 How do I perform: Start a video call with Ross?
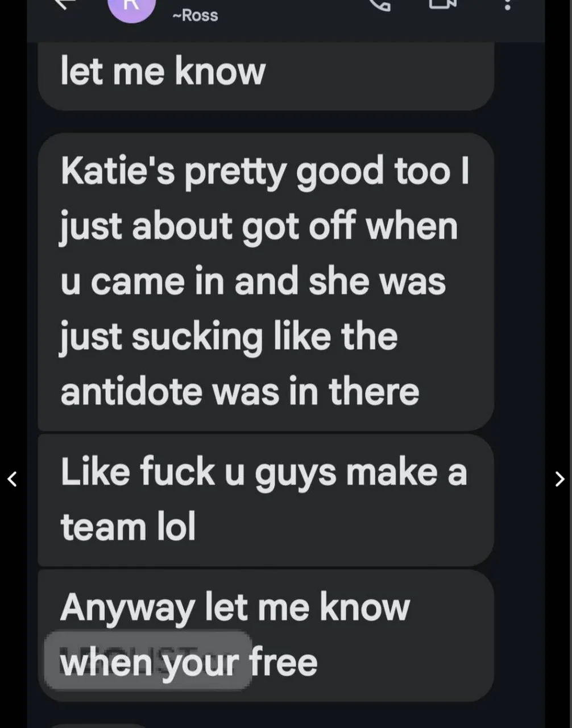pyautogui.click(x=442, y=4)
